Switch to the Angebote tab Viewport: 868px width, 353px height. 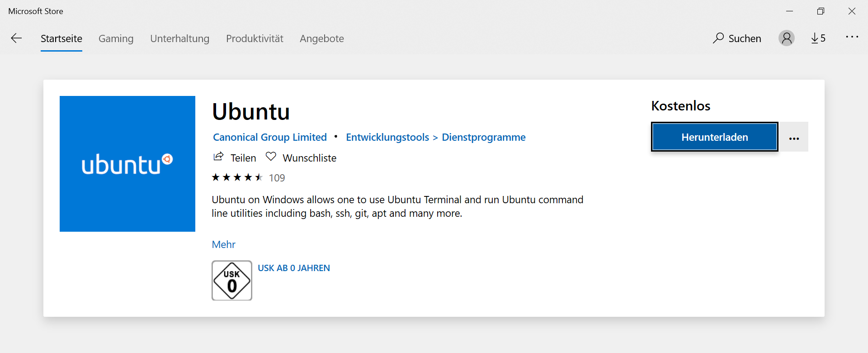(x=322, y=39)
